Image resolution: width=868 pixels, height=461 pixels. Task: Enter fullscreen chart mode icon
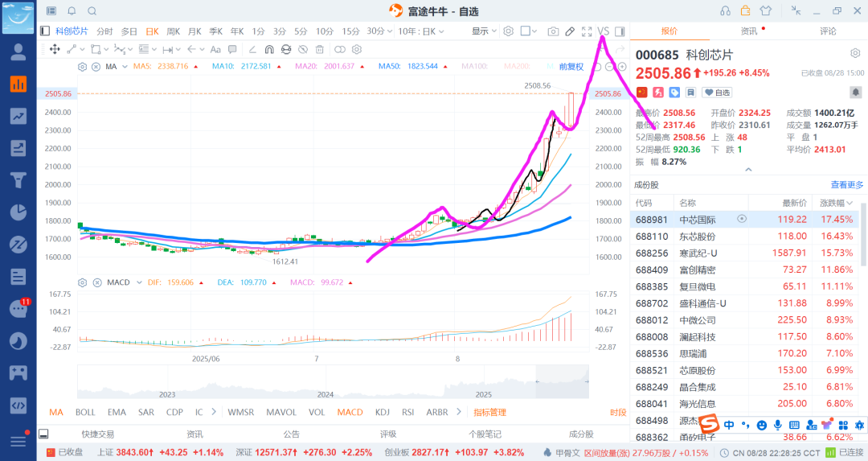pyautogui.click(x=587, y=31)
